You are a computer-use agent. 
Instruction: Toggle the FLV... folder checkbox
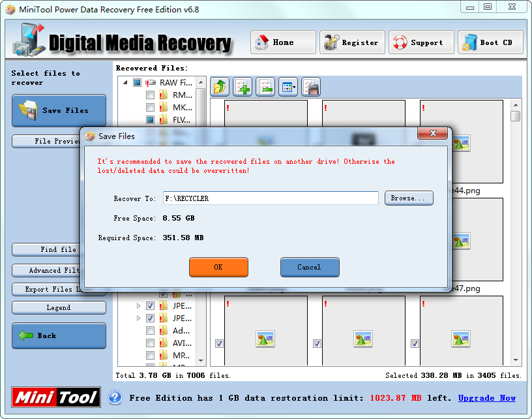(x=150, y=119)
